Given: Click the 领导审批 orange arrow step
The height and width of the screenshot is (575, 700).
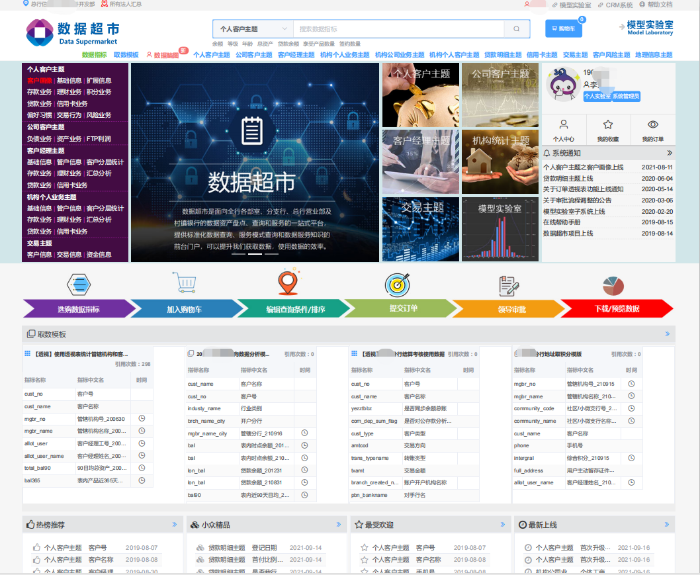Looking at the screenshot, I should [508, 309].
